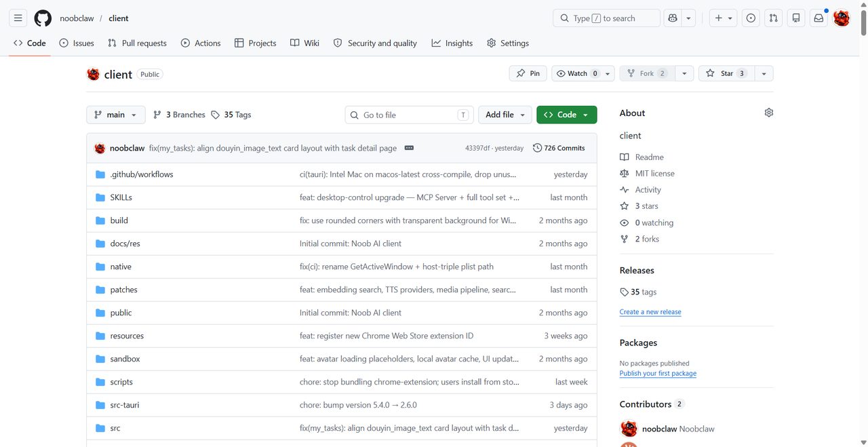Open commit hash 43397df
This screenshot has height=447, width=868.
(x=478, y=148)
